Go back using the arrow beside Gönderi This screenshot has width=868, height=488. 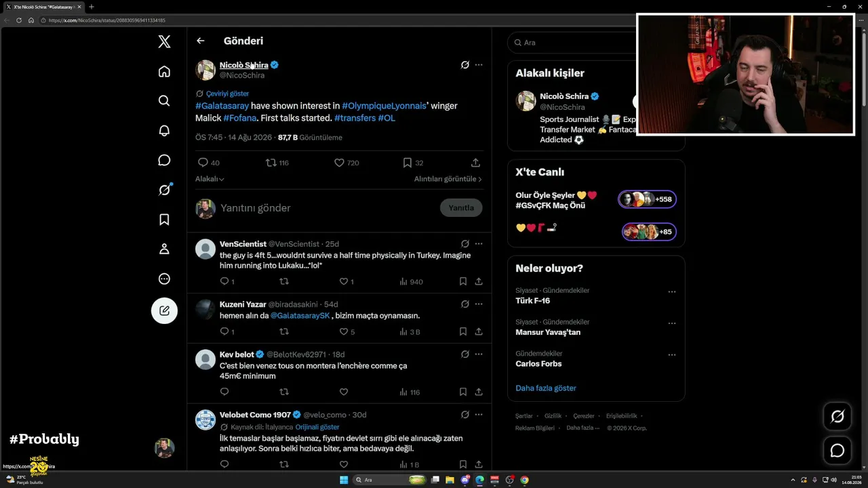(x=201, y=41)
